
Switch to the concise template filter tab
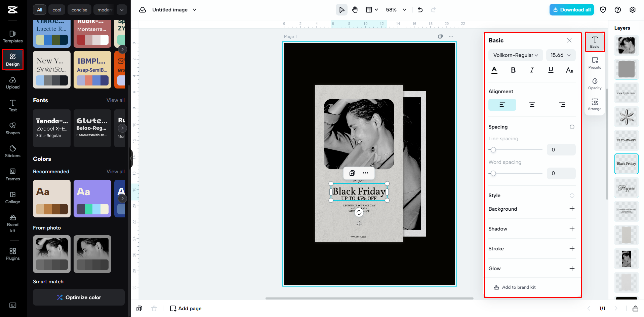pyautogui.click(x=79, y=9)
